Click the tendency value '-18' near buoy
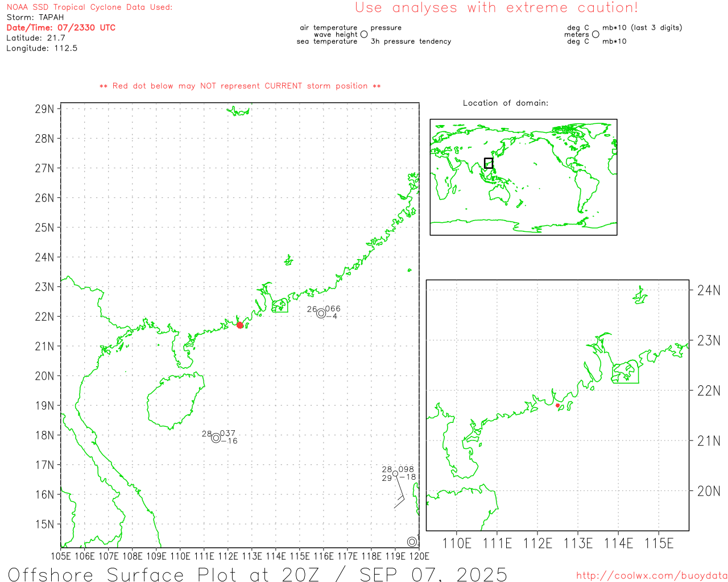The height and width of the screenshot is (582, 728). point(407,477)
